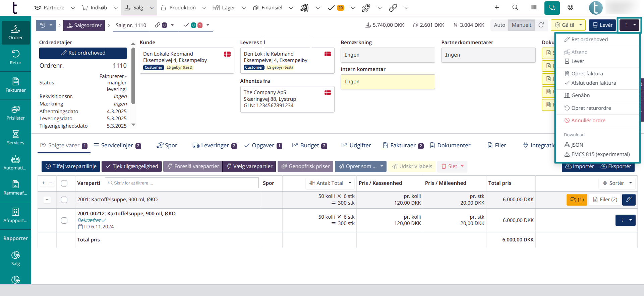Switch price mode to Manuelt
This screenshot has height=296, width=644.
point(521,25)
